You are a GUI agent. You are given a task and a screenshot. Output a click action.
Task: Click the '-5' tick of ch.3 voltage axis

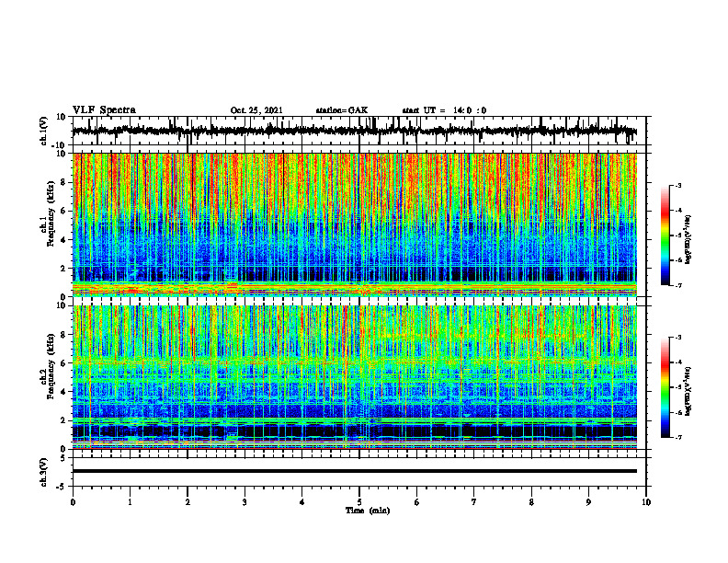[x=62, y=487]
